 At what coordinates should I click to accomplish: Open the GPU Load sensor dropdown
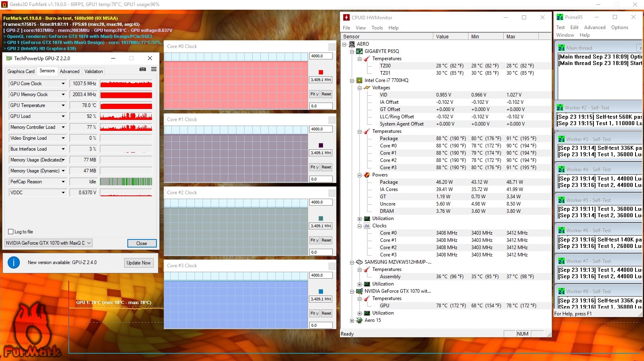coord(63,116)
